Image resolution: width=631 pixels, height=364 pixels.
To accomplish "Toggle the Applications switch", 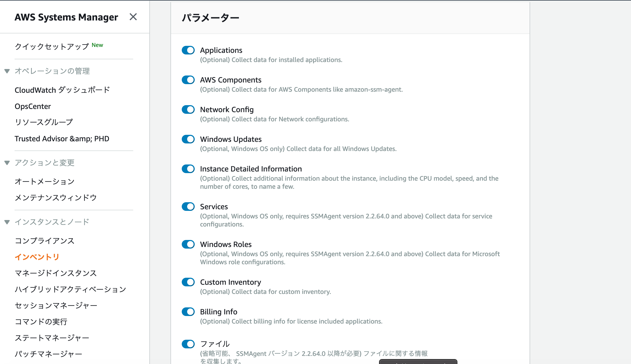I will (x=188, y=50).
